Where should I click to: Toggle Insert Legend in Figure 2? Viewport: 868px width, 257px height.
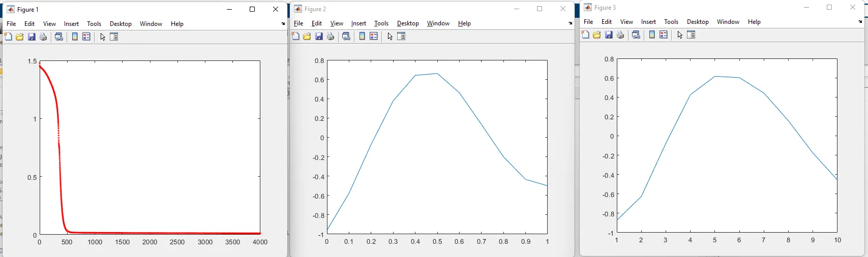pos(374,37)
